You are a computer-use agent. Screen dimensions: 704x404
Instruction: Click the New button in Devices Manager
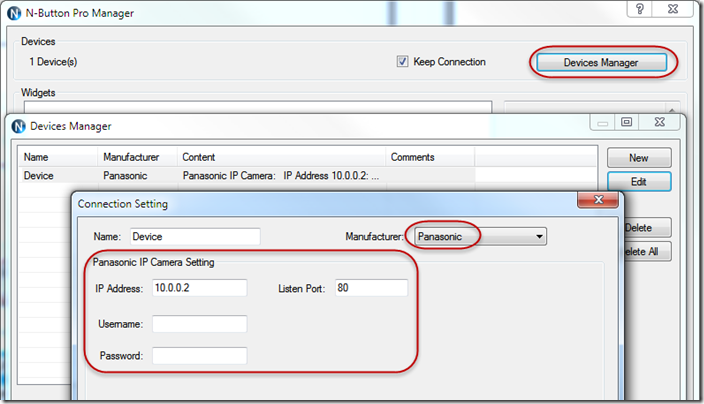tap(639, 158)
